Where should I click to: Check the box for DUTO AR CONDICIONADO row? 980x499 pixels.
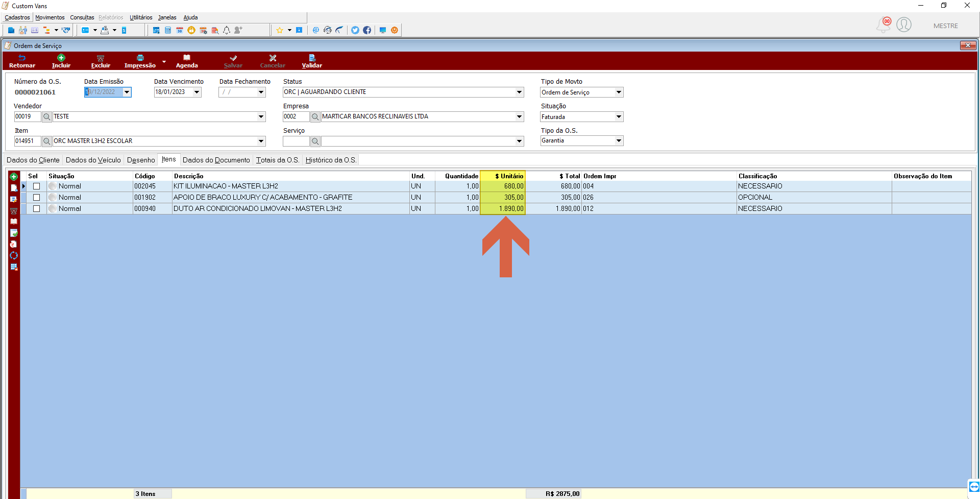pyautogui.click(x=36, y=209)
